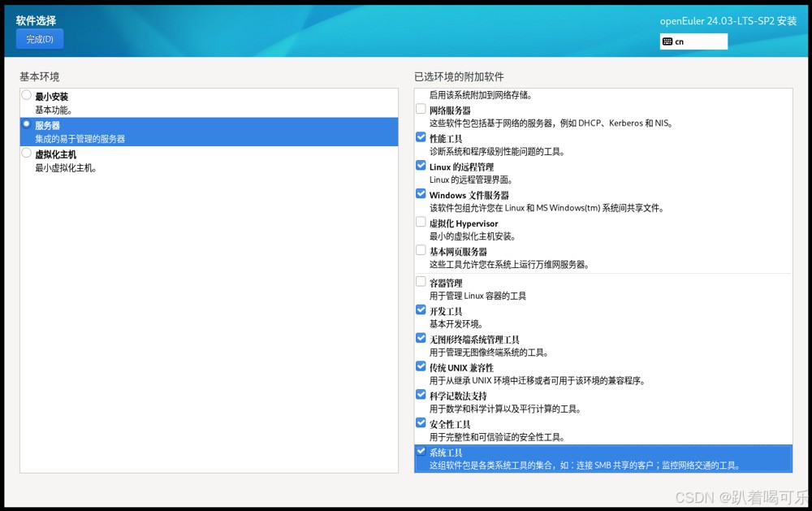This screenshot has width=812, height=511.
Task: Enable the 虚拟化 Hypervisor checkbox
Action: click(x=421, y=222)
